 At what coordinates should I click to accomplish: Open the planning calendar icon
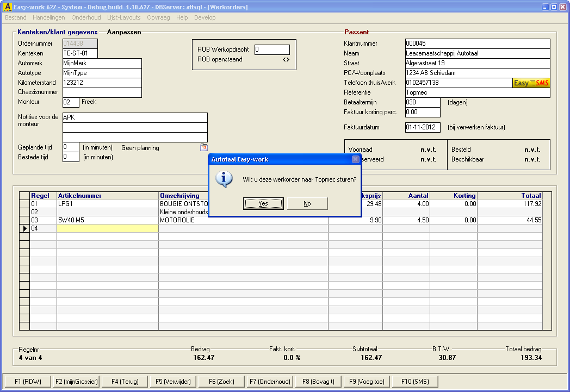204,147
